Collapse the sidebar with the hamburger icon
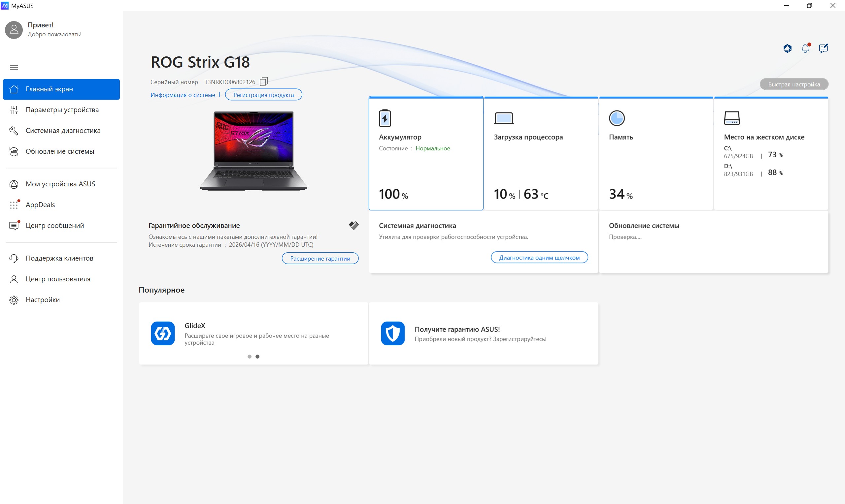 point(14,67)
